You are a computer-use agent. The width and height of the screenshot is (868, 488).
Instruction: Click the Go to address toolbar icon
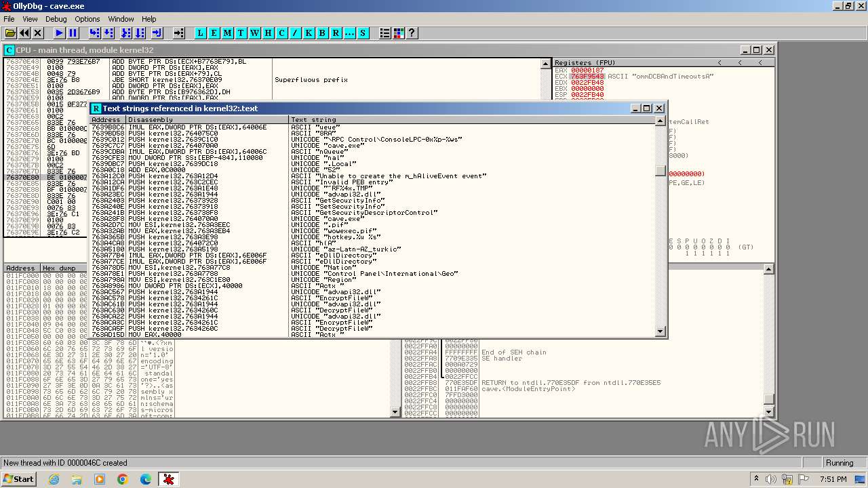point(179,33)
